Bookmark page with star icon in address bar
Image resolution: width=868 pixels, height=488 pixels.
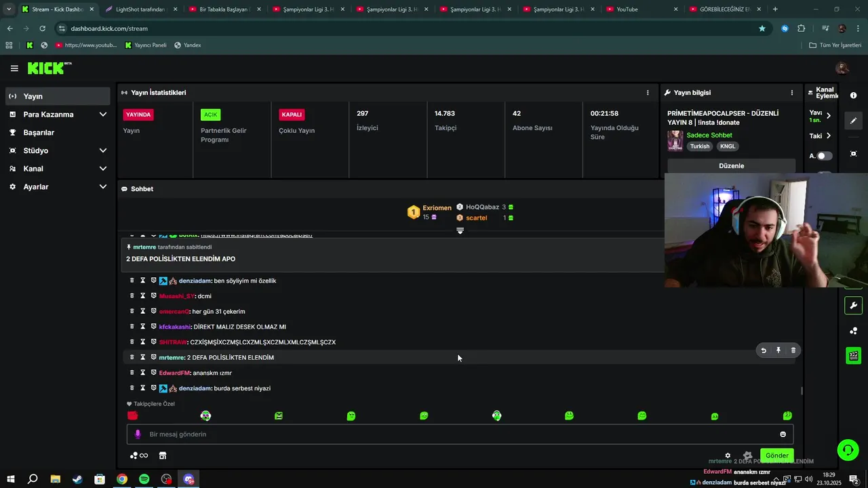tap(762, 28)
